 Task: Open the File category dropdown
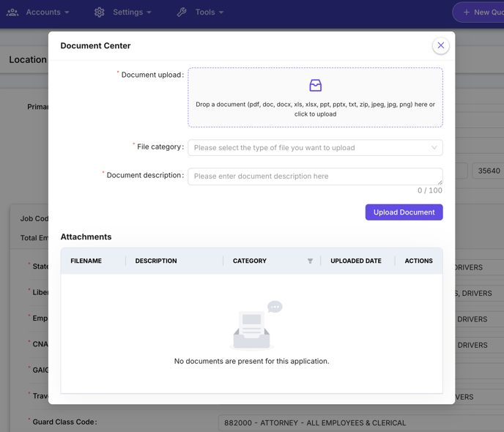coord(315,148)
